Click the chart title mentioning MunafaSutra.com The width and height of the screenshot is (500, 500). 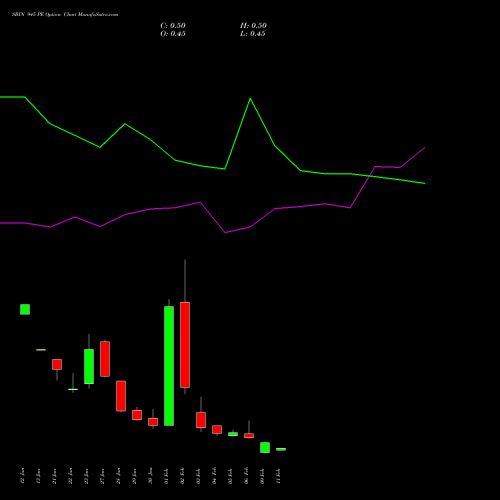coord(65,15)
